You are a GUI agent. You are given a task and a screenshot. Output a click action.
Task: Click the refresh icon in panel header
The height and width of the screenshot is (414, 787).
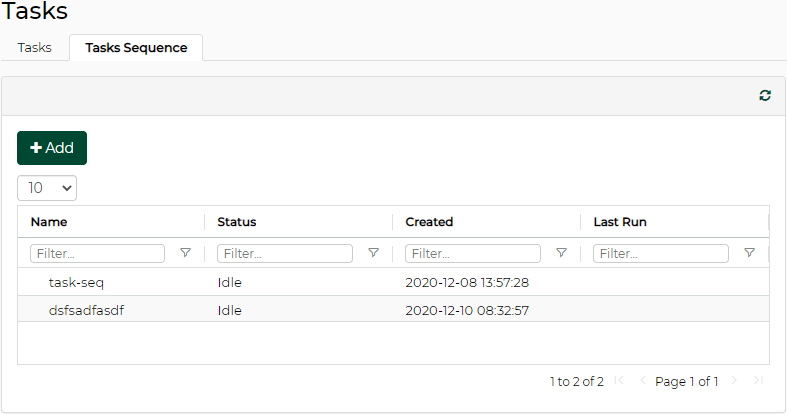[x=765, y=95]
